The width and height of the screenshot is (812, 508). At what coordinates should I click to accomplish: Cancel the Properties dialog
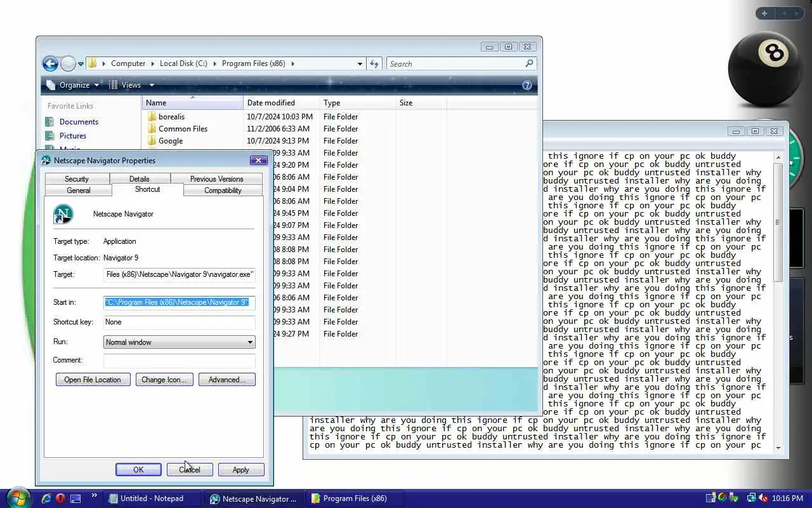coord(190,470)
